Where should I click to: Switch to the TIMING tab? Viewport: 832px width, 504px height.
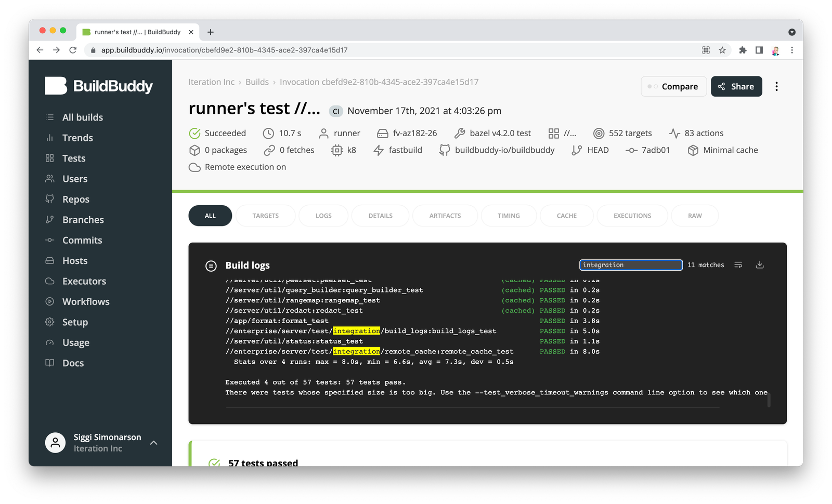509,216
